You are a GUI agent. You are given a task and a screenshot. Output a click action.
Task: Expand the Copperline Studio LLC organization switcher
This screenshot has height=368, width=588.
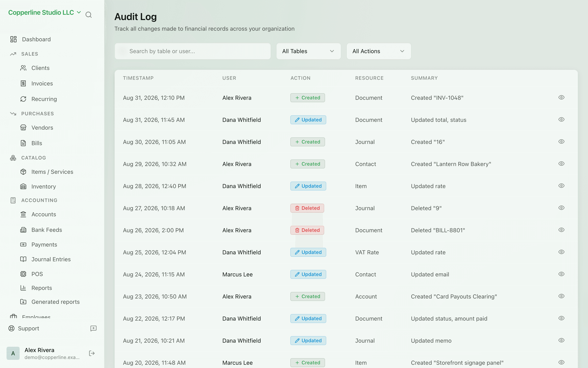click(45, 12)
